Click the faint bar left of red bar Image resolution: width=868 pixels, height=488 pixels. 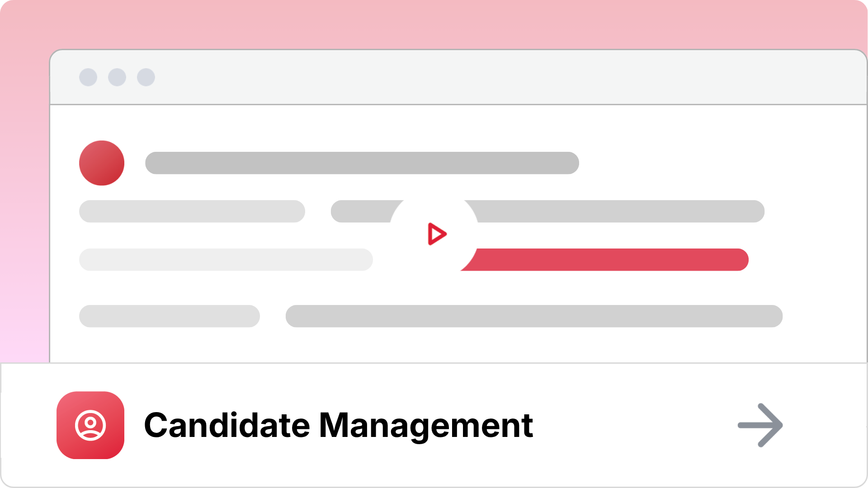pos(226,260)
